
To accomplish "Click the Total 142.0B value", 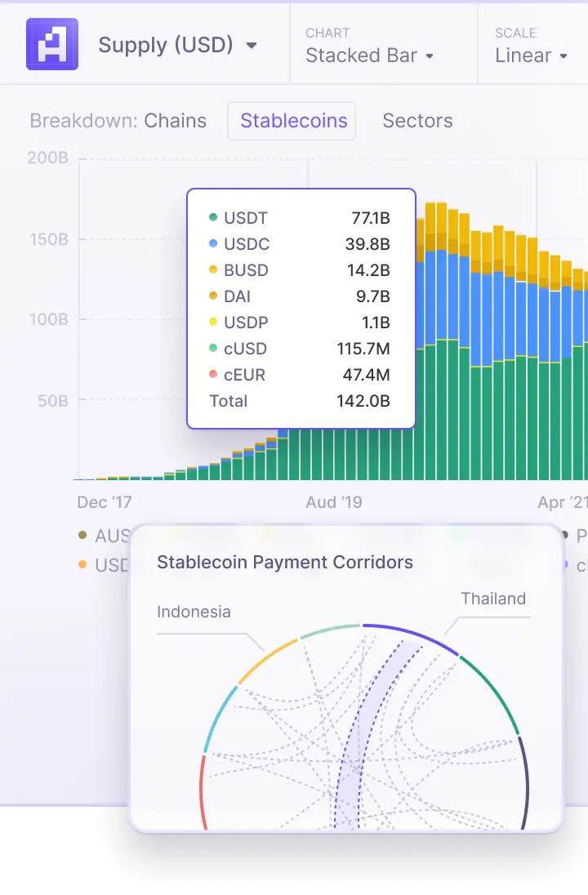I will click(x=363, y=401).
